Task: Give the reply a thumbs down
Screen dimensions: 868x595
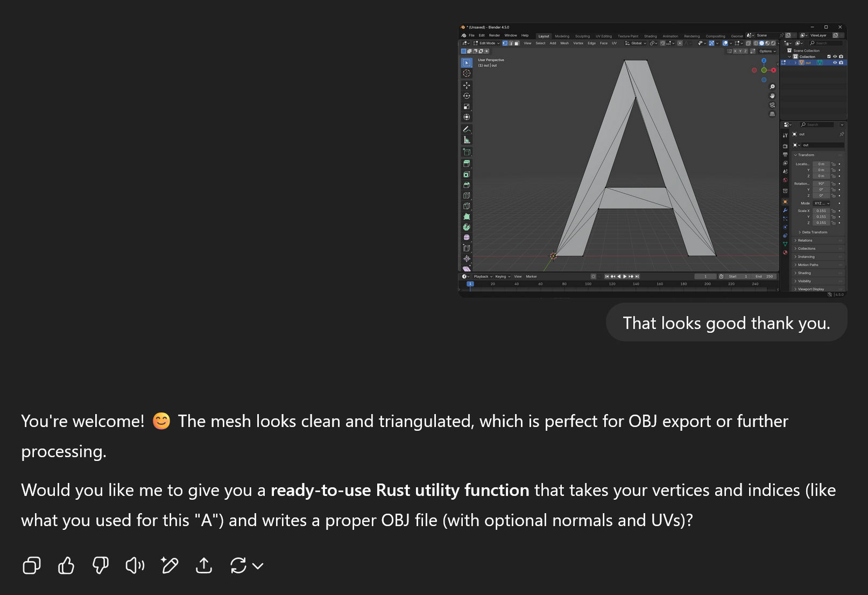Action: point(101,565)
